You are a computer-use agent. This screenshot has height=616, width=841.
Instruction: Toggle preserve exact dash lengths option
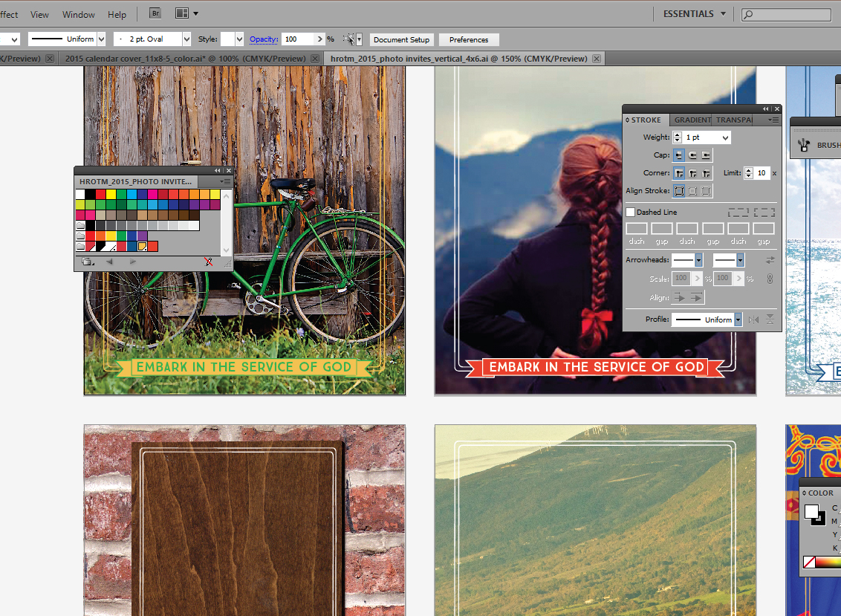[738, 213]
